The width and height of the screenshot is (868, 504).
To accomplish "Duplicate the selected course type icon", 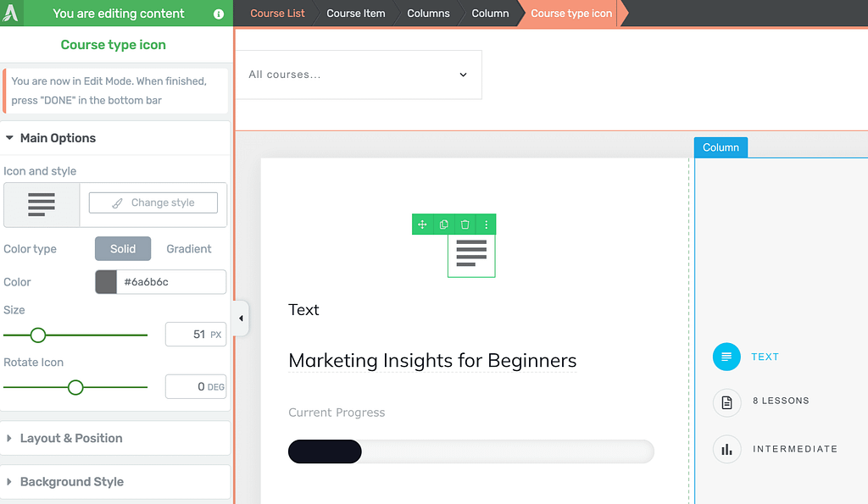I will coord(443,224).
